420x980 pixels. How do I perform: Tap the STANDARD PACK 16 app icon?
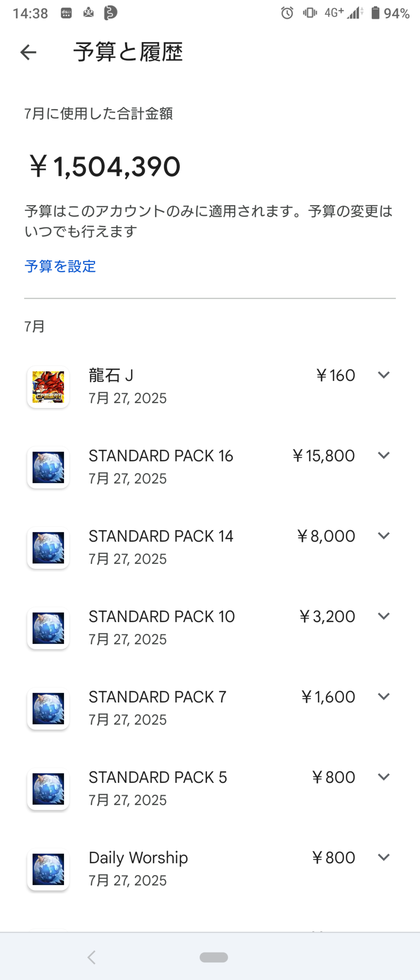pos(48,467)
